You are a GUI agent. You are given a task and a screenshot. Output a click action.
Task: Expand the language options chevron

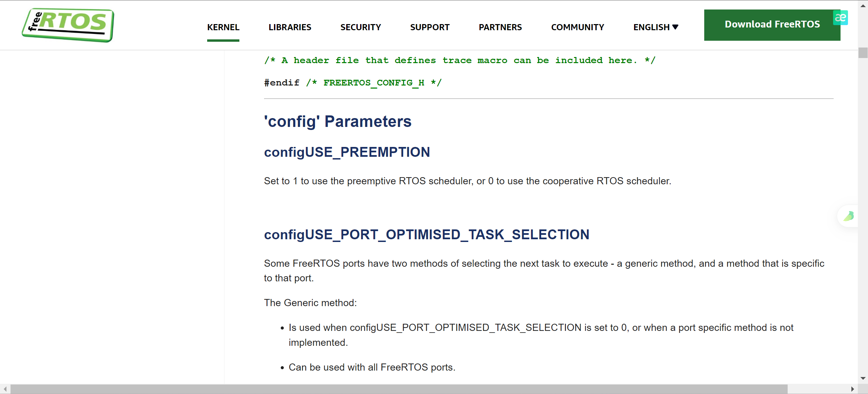point(675,27)
